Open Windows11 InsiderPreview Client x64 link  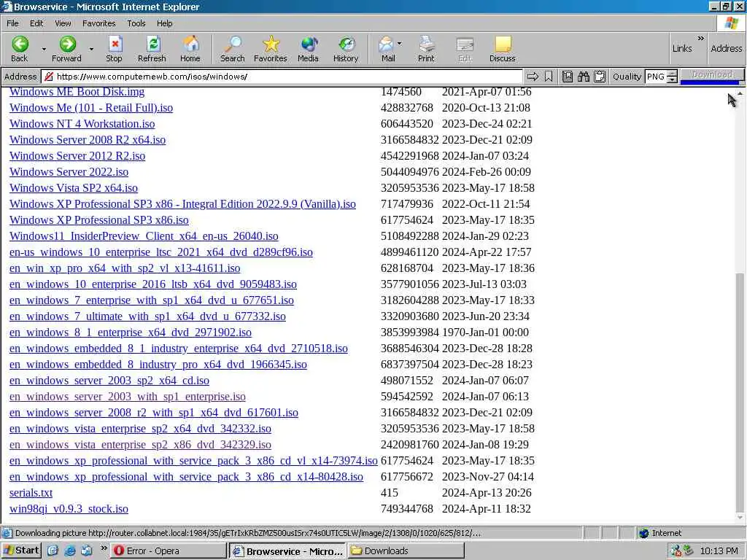click(144, 236)
